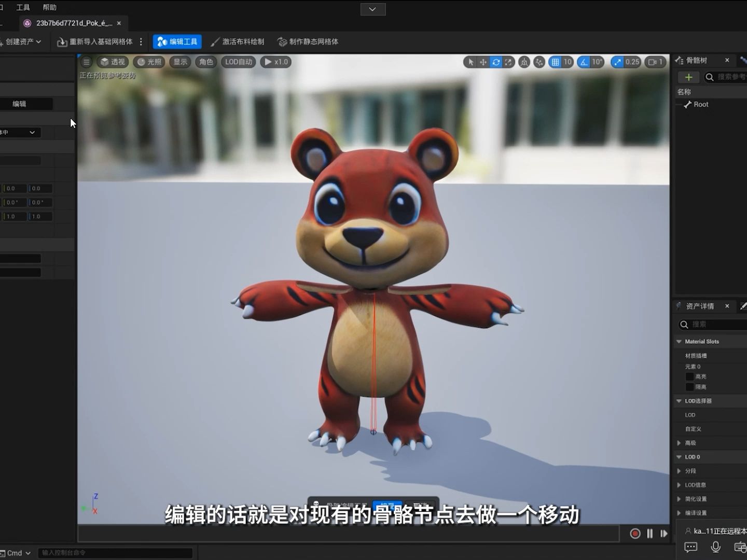
Task: Click the collapse chevron at top center
Action: (373, 9)
